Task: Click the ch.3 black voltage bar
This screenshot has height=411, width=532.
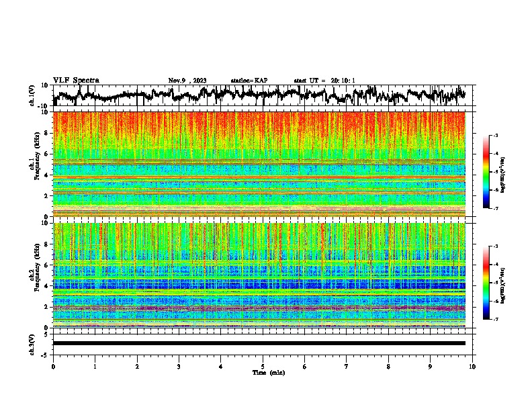Action: (x=259, y=343)
